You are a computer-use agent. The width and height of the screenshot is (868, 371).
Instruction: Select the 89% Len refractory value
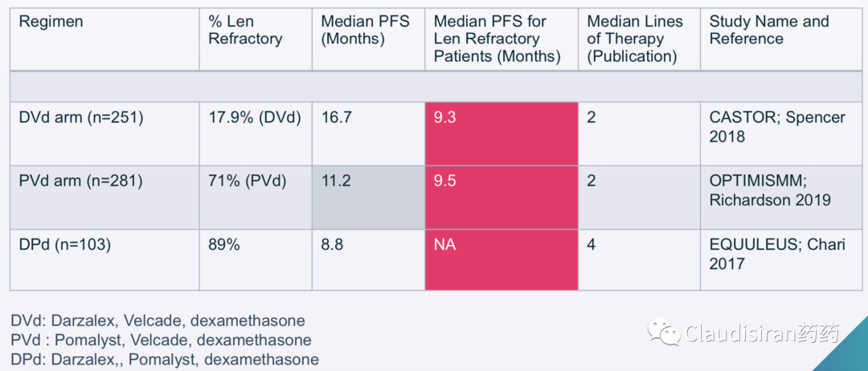click(224, 245)
